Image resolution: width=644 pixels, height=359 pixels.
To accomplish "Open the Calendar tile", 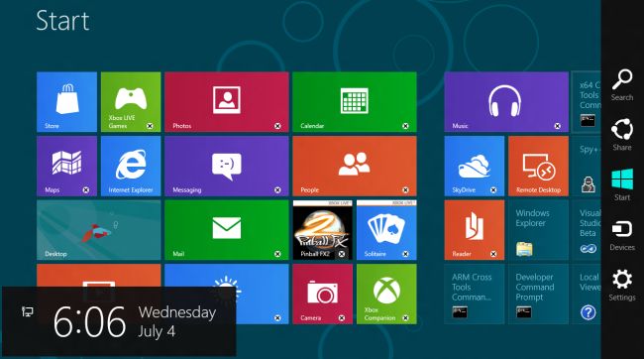I will pyautogui.click(x=355, y=102).
